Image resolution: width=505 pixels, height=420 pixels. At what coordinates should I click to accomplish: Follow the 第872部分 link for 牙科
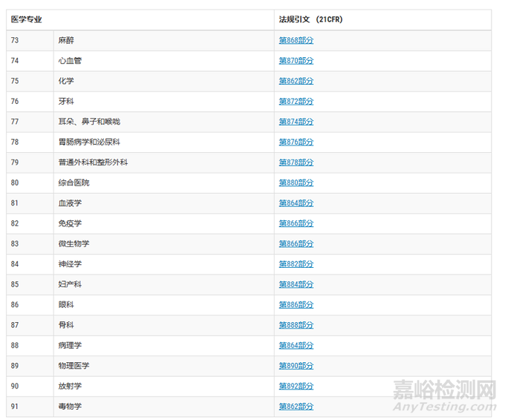pyautogui.click(x=296, y=101)
